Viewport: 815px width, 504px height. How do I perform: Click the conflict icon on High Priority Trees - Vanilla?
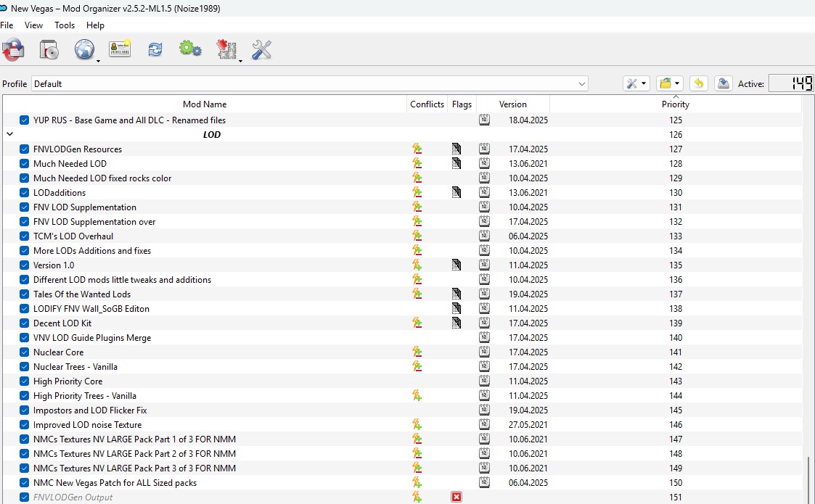[417, 396]
